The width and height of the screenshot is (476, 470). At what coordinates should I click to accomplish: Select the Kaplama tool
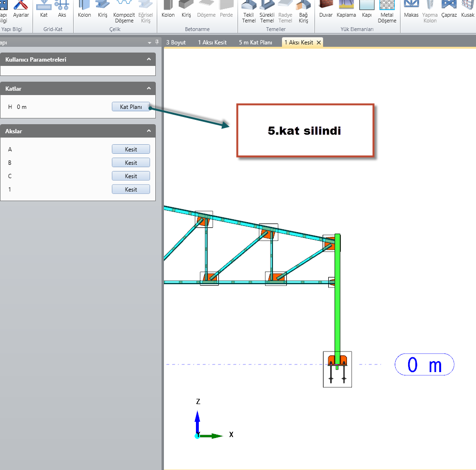pos(346,10)
